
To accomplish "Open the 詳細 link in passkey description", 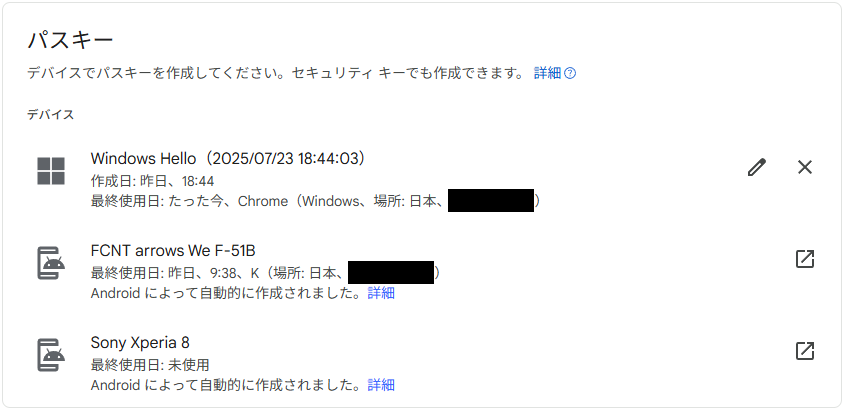I will (x=547, y=73).
